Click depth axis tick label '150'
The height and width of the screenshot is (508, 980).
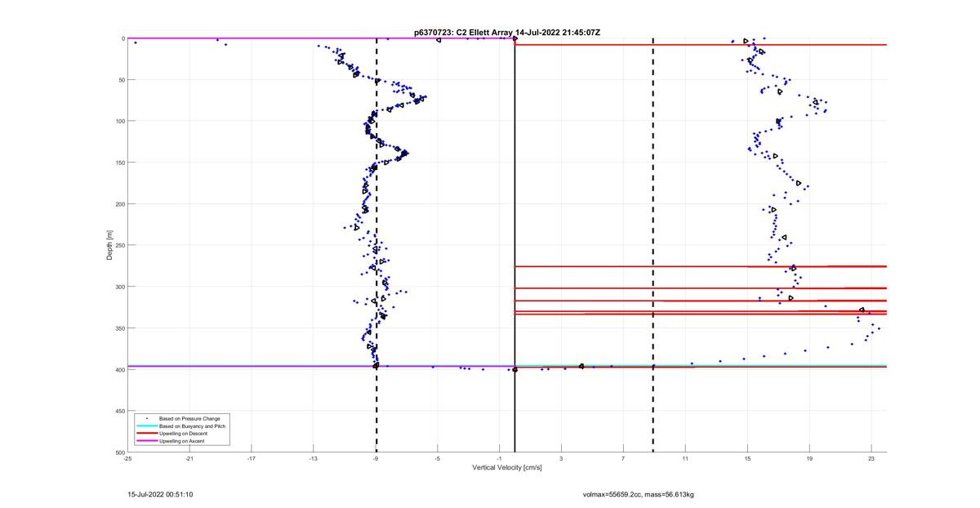tap(119, 163)
